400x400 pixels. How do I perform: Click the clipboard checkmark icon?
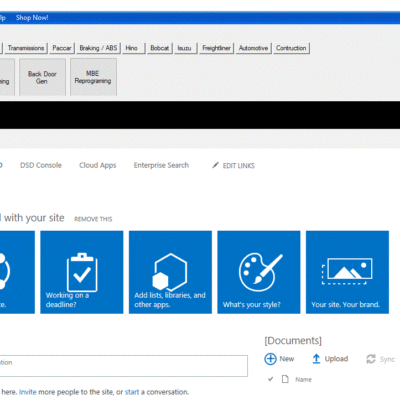click(x=82, y=272)
